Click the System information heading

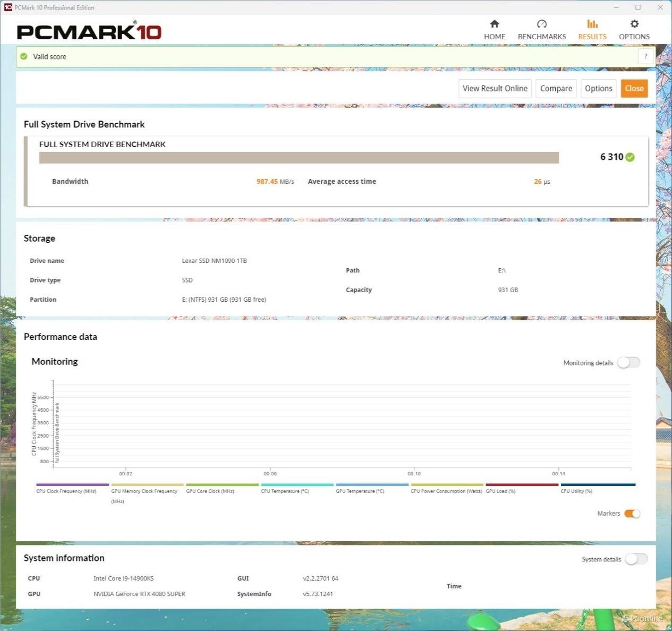[x=64, y=558]
